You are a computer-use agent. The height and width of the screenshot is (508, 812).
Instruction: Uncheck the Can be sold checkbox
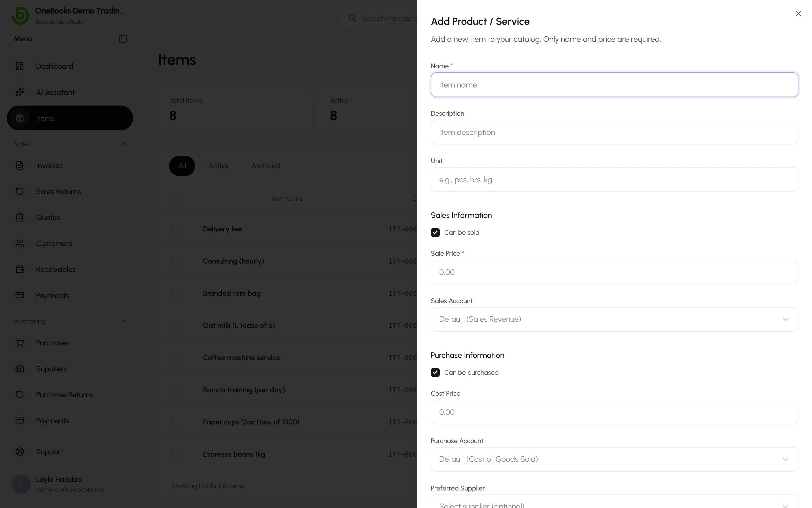pos(435,233)
